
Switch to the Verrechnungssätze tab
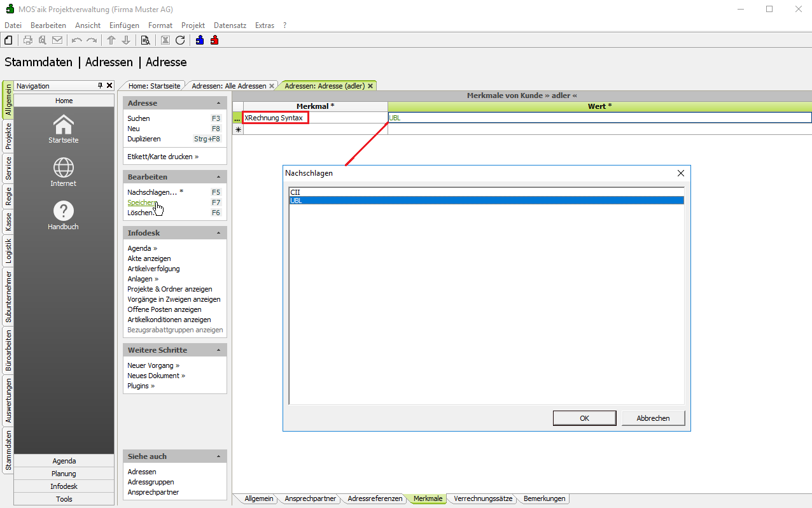(482, 499)
